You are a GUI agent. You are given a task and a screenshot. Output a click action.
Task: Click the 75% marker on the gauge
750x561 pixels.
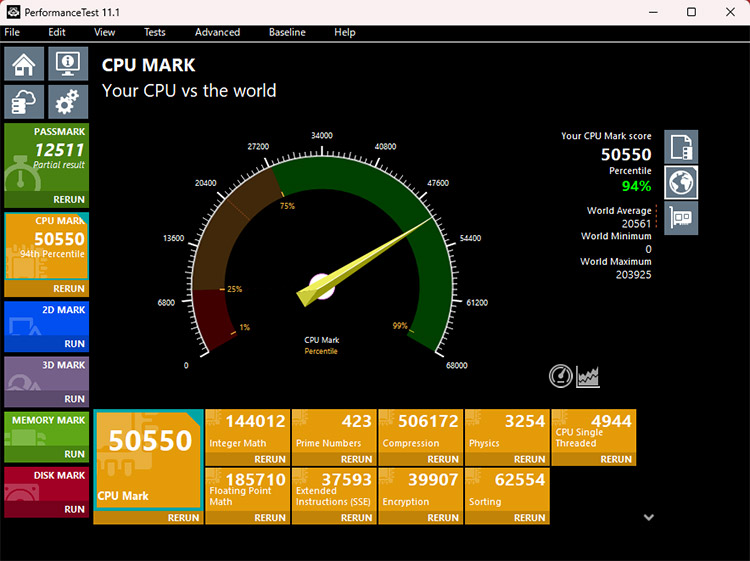tap(287, 206)
